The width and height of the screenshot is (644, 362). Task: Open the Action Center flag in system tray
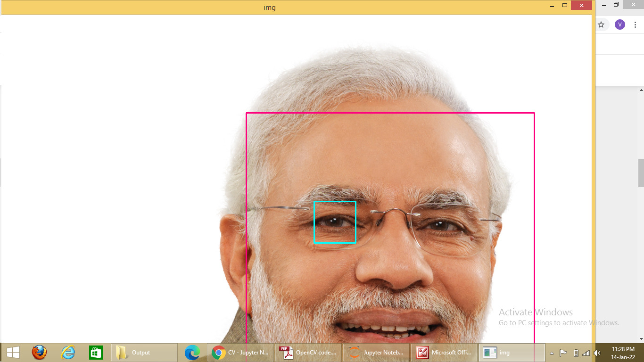pyautogui.click(x=564, y=352)
